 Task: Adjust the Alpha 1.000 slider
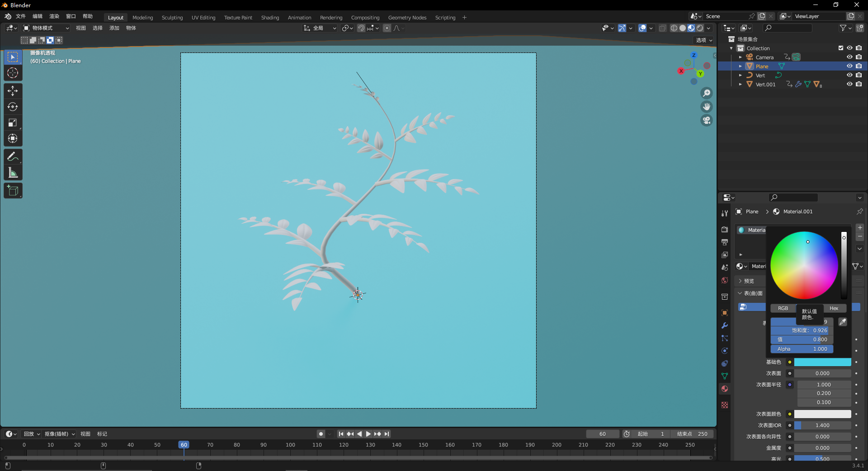point(802,349)
